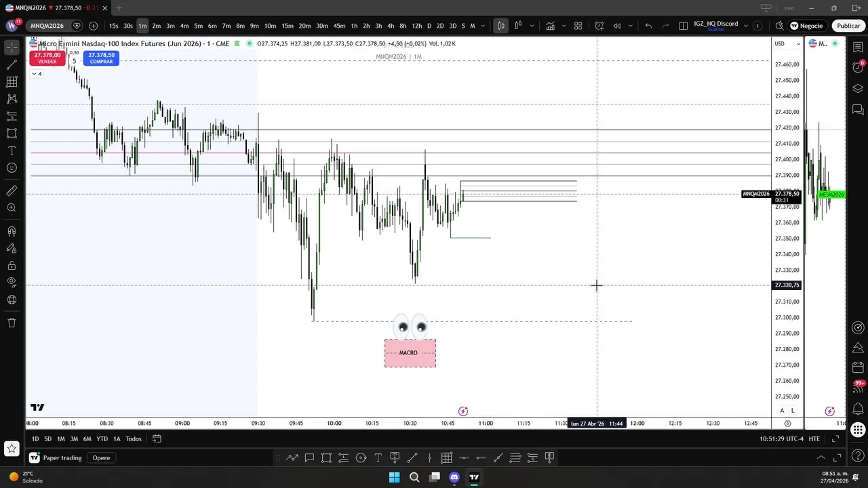Click the red VENDER sell button

pyautogui.click(x=47, y=58)
